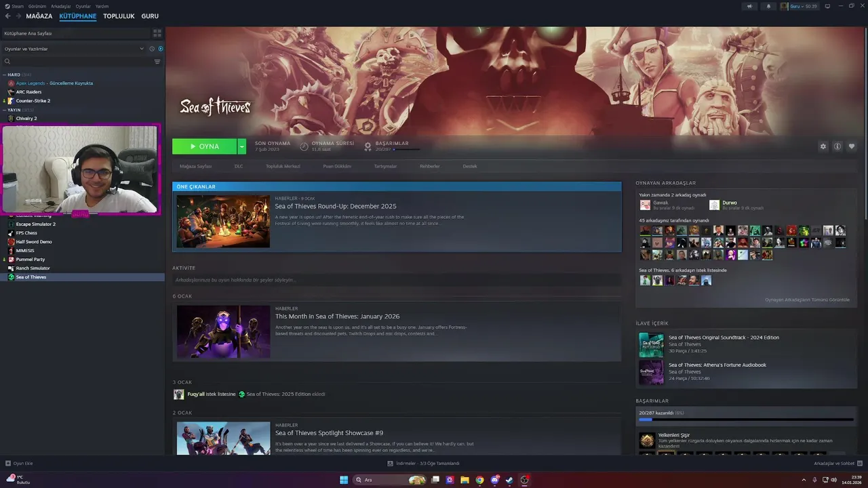Open KÜTÜPHANE tab

(x=78, y=16)
